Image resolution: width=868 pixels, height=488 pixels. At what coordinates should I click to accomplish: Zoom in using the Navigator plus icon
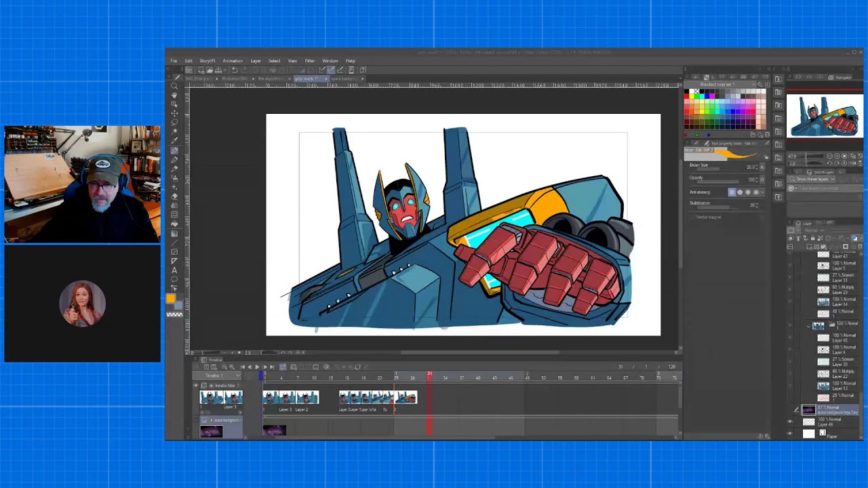coord(837,156)
